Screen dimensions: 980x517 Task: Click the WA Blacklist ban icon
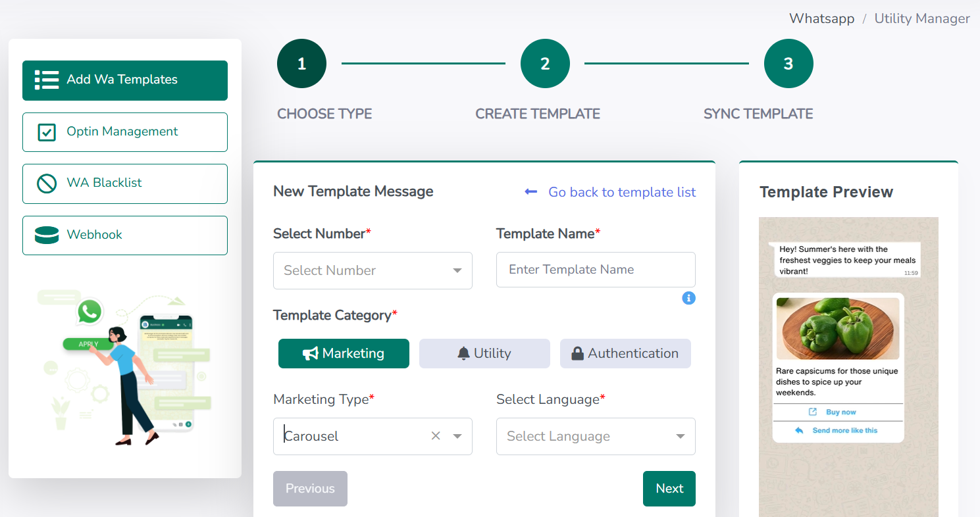pos(47,183)
